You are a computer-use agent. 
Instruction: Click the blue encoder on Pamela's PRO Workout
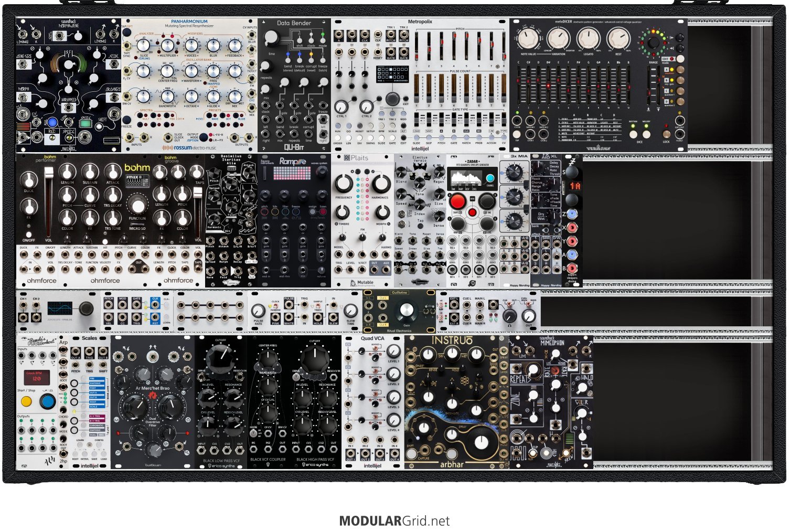[47, 402]
